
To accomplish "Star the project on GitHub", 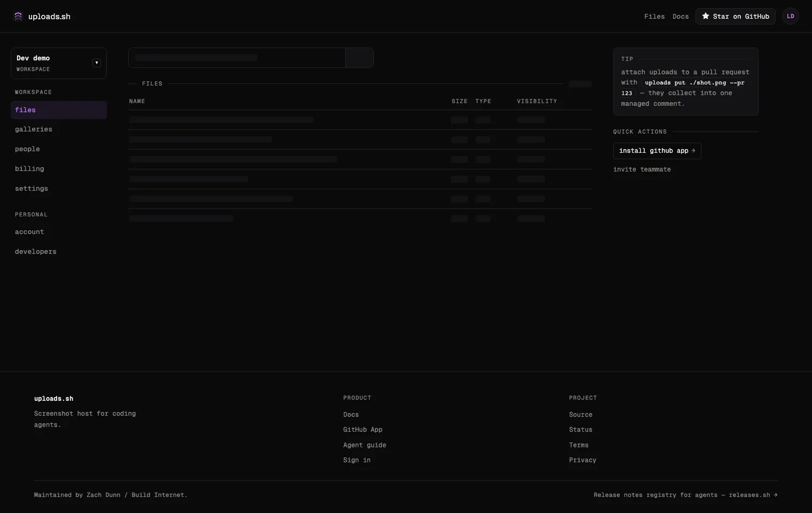I will (735, 16).
